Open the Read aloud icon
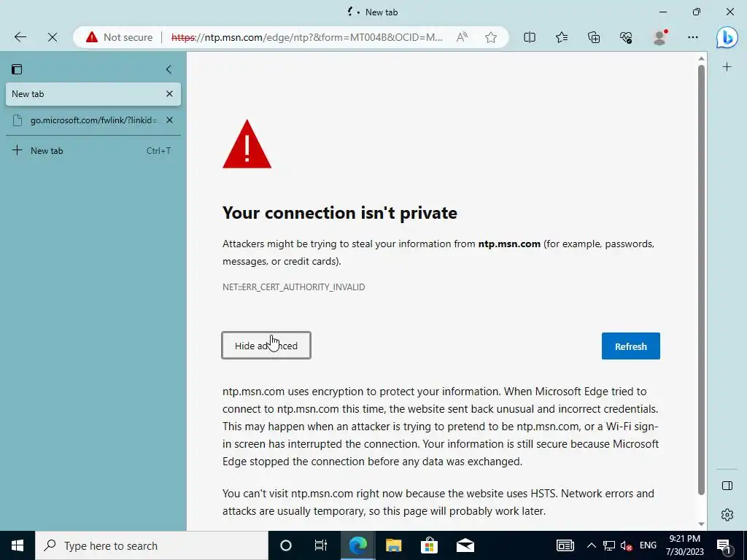The height and width of the screenshot is (560, 747). click(462, 37)
